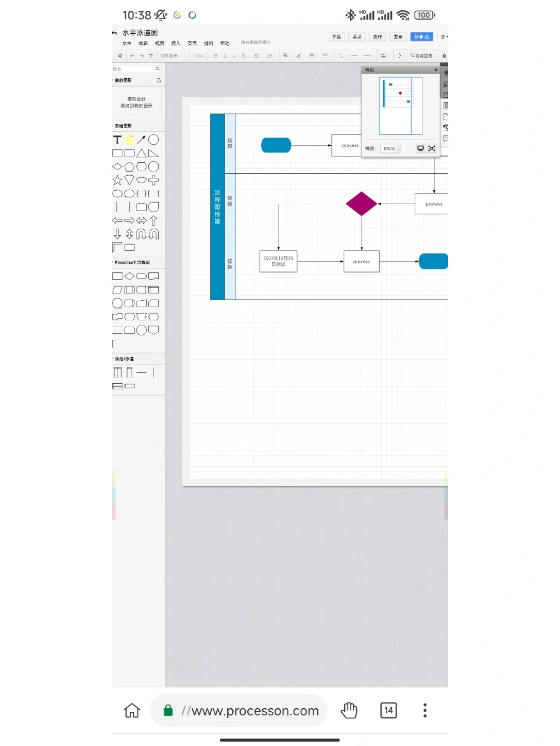The width and height of the screenshot is (560, 746).
Task: Click the search magnifier in shape search
Action: coord(158,68)
